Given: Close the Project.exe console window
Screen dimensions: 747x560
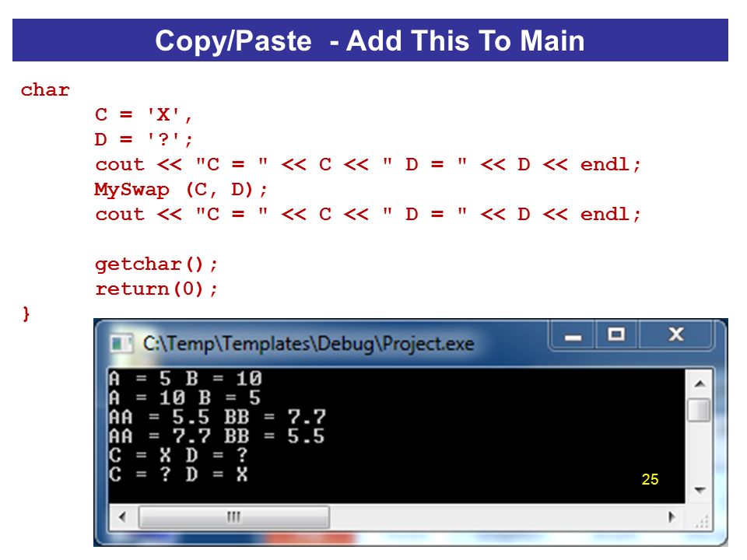Looking at the screenshot, I should pyautogui.click(x=675, y=335).
